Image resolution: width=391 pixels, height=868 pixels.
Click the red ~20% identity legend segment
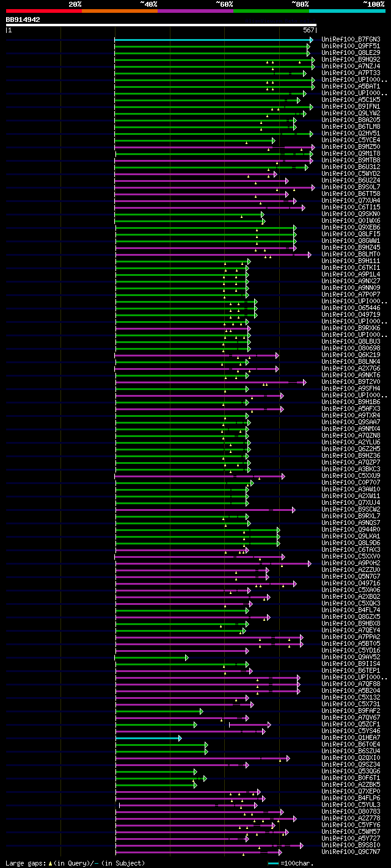(43, 11)
